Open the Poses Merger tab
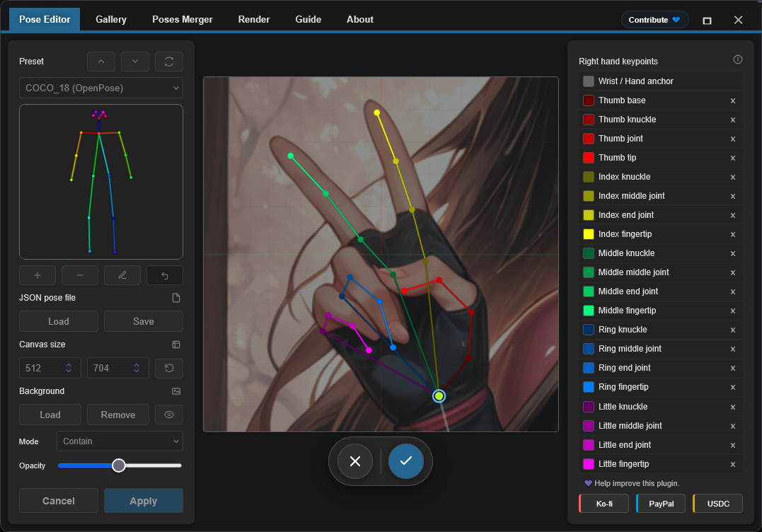 click(183, 19)
